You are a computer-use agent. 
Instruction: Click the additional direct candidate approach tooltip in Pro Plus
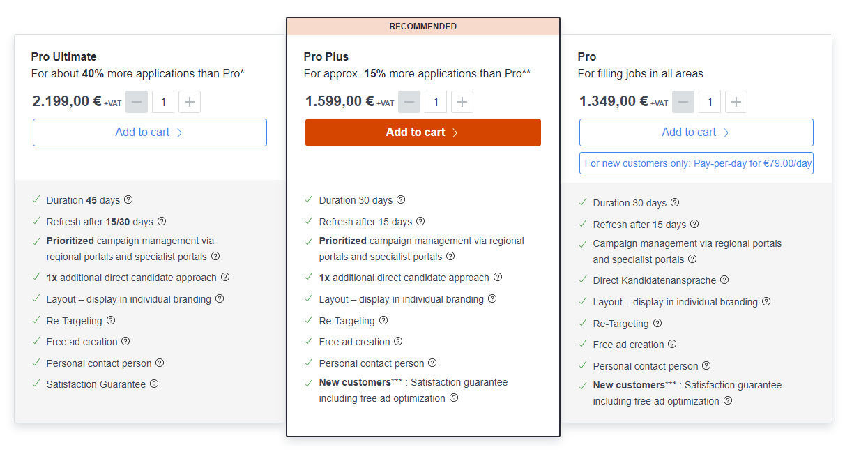497,277
